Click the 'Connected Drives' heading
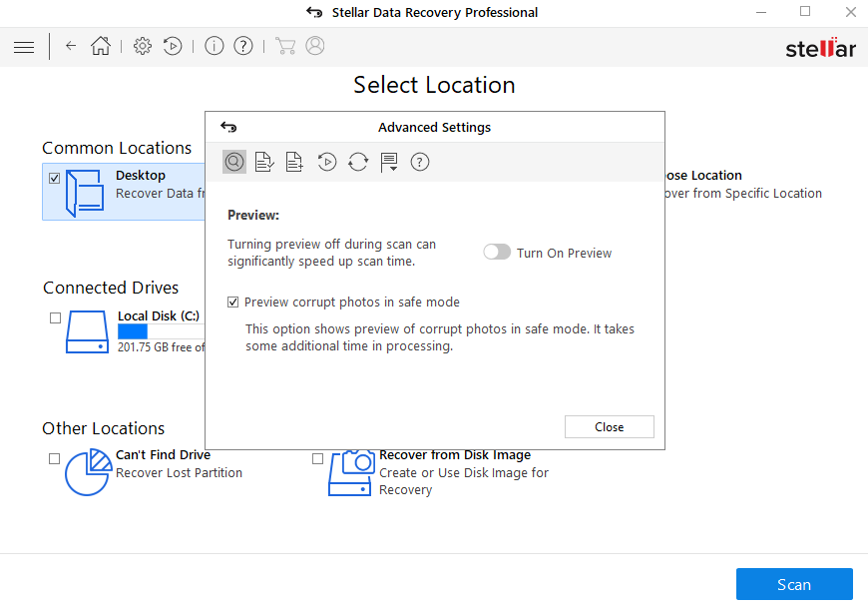 111,288
